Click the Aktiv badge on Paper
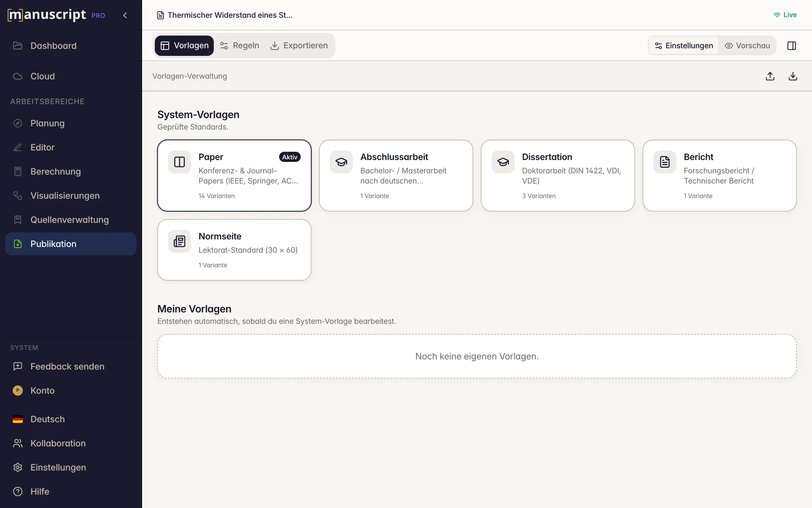Viewport: 812px width, 508px height. (290, 157)
